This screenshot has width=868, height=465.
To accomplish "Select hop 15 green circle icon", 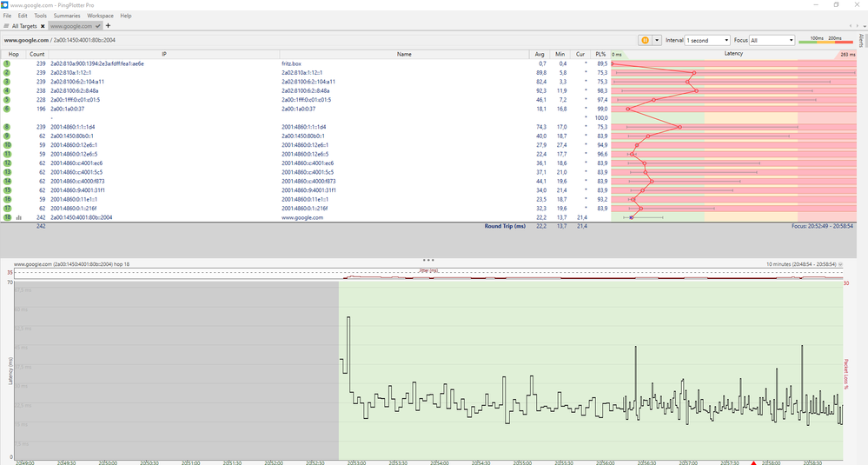I will [x=7, y=190].
